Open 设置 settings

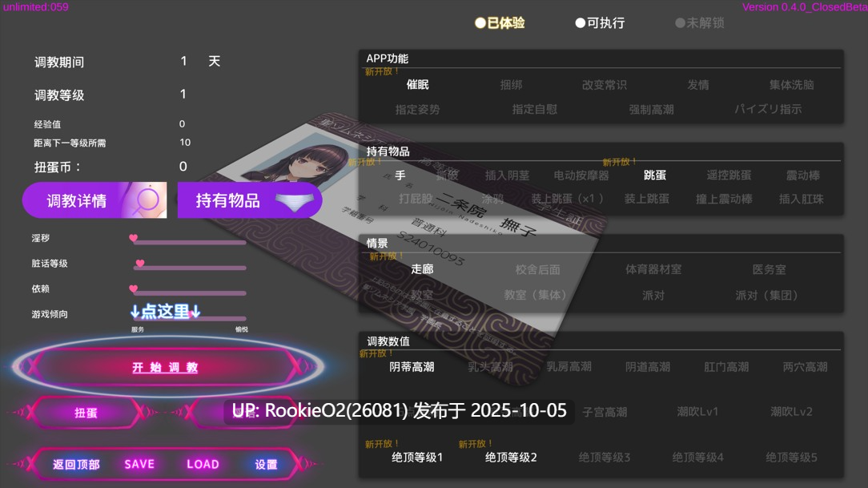[266, 465]
